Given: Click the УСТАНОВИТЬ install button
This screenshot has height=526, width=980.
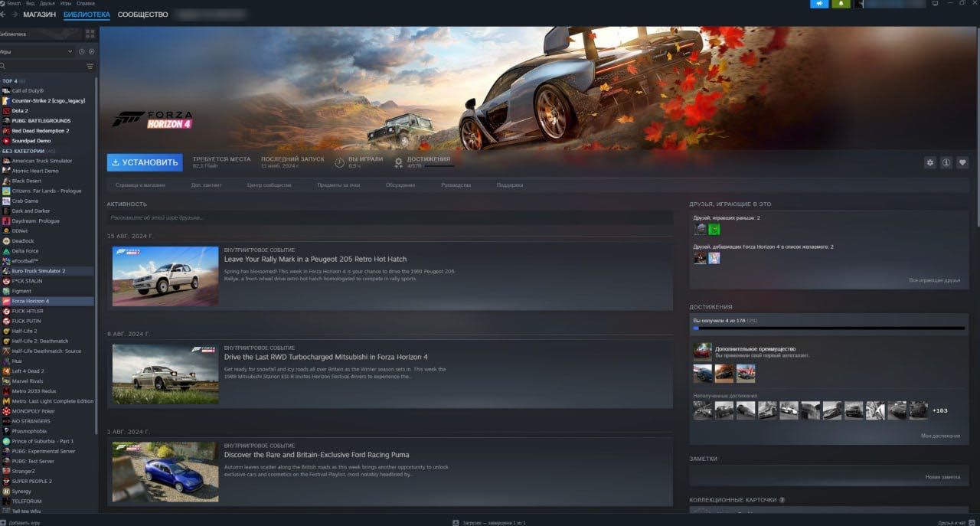Looking at the screenshot, I should (145, 162).
